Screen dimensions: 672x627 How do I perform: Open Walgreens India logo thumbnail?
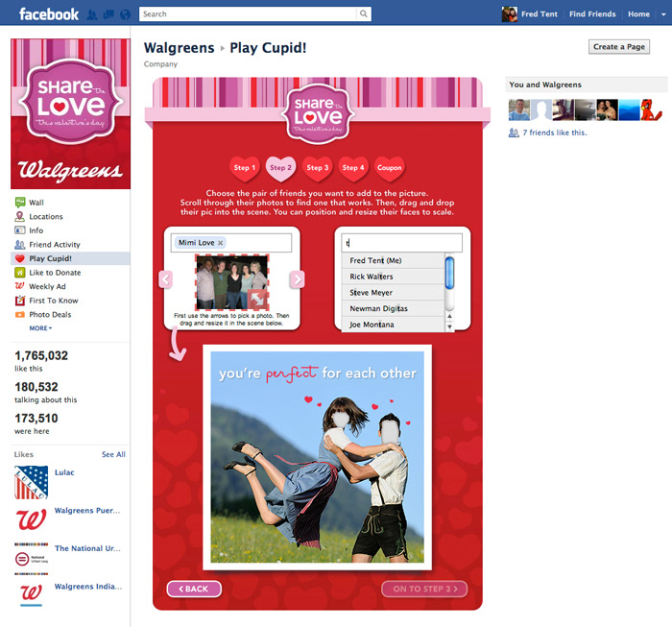tap(32, 594)
